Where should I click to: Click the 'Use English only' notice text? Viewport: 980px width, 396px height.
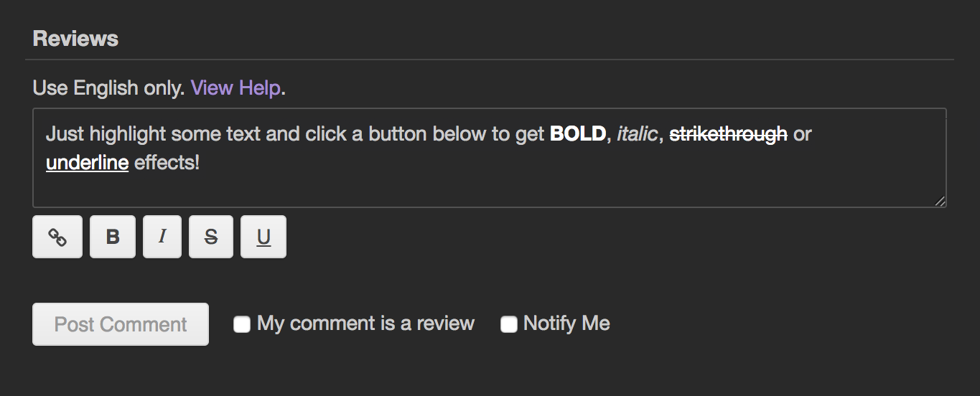pos(109,88)
